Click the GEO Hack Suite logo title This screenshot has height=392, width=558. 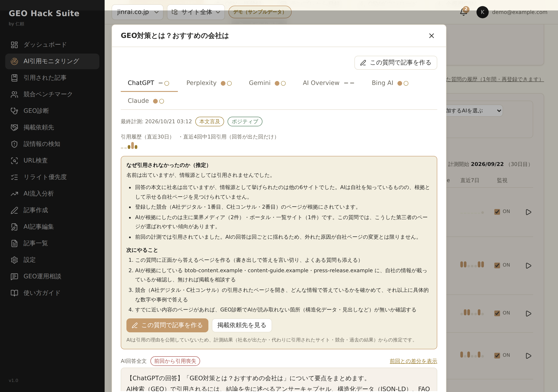tap(44, 13)
